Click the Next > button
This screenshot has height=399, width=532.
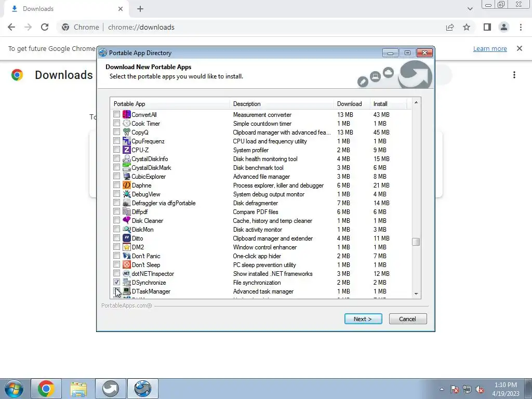coord(363,319)
